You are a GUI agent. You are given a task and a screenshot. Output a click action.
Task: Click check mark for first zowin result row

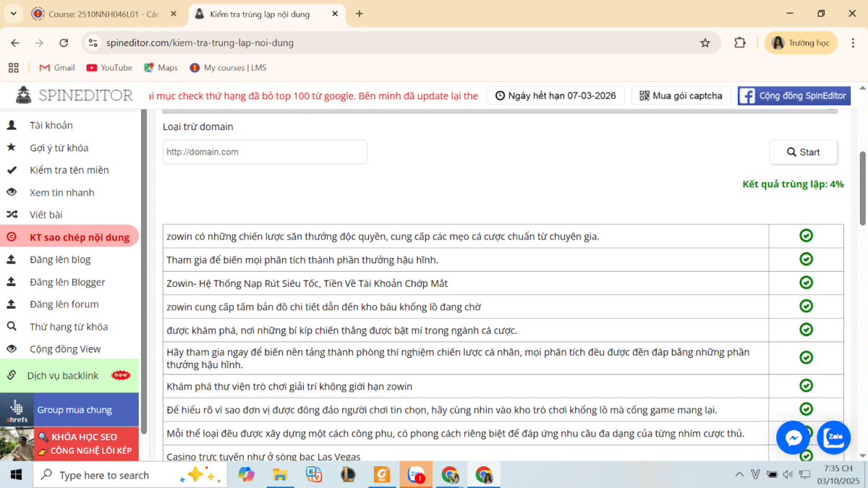pos(806,236)
